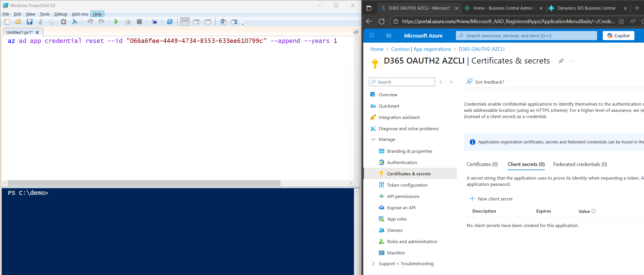Open Copilot in Azure portal
The height and width of the screenshot is (275, 644).
click(618, 36)
